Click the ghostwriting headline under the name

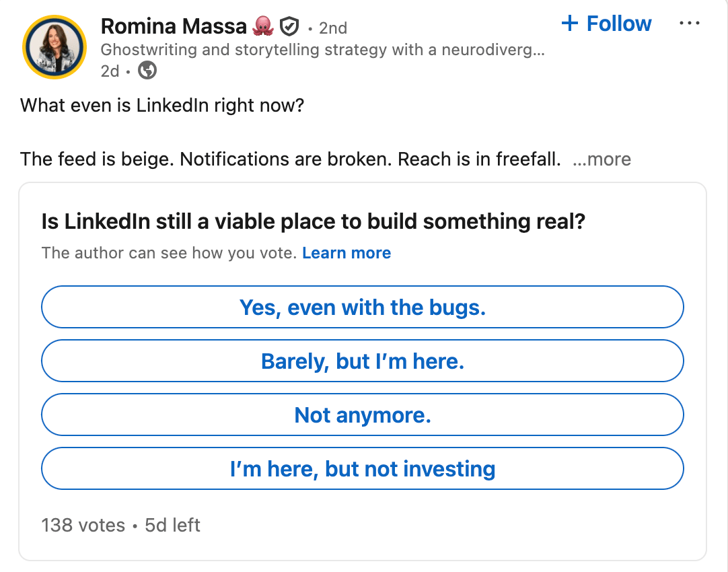click(x=322, y=49)
